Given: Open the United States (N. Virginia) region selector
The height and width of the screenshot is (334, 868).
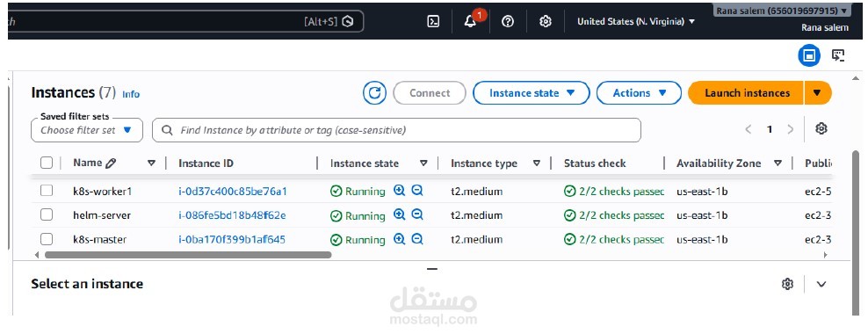Looking at the screenshot, I should click(x=635, y=22).
